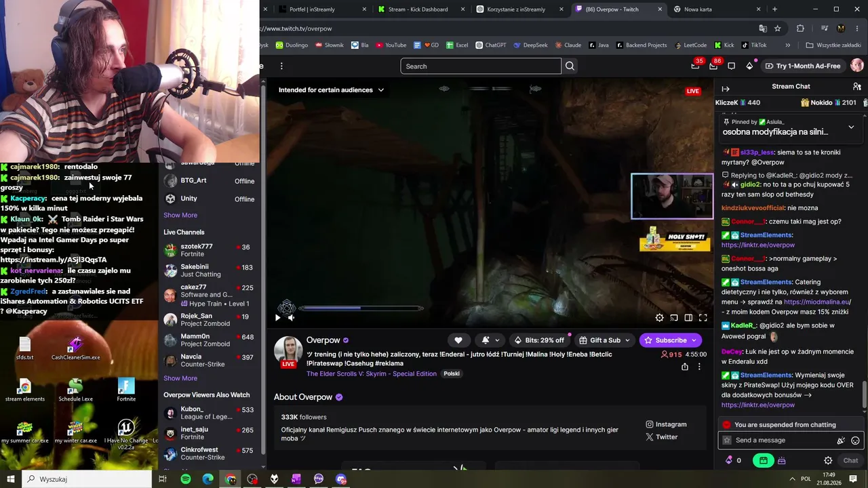
Task: Open the ChatGPT bookmark
Action: pyautogui.click(x=490, y=45)
